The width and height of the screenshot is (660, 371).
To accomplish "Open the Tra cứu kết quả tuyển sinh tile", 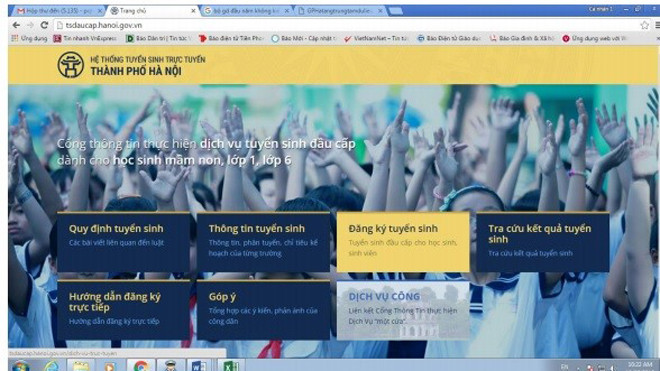I will click(543, 242).
